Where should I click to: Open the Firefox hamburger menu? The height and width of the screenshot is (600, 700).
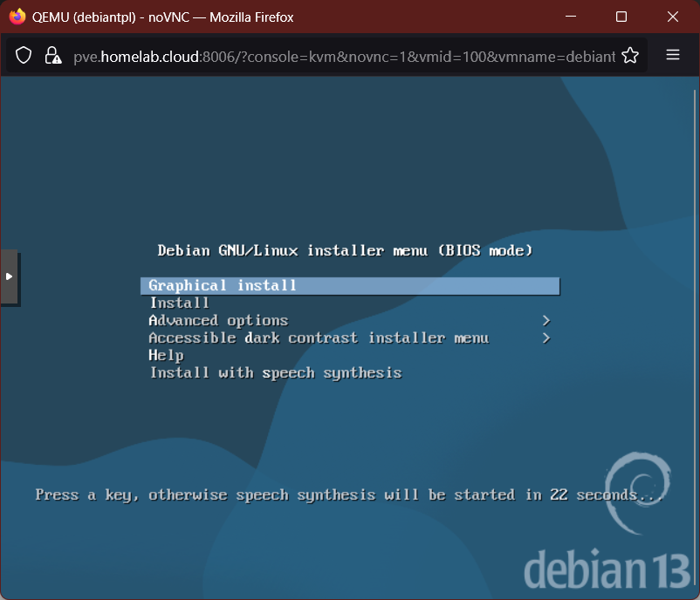point(672,55)
